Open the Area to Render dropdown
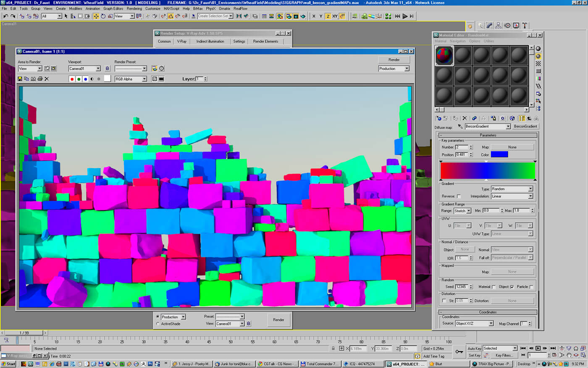 tap(30, 69)
